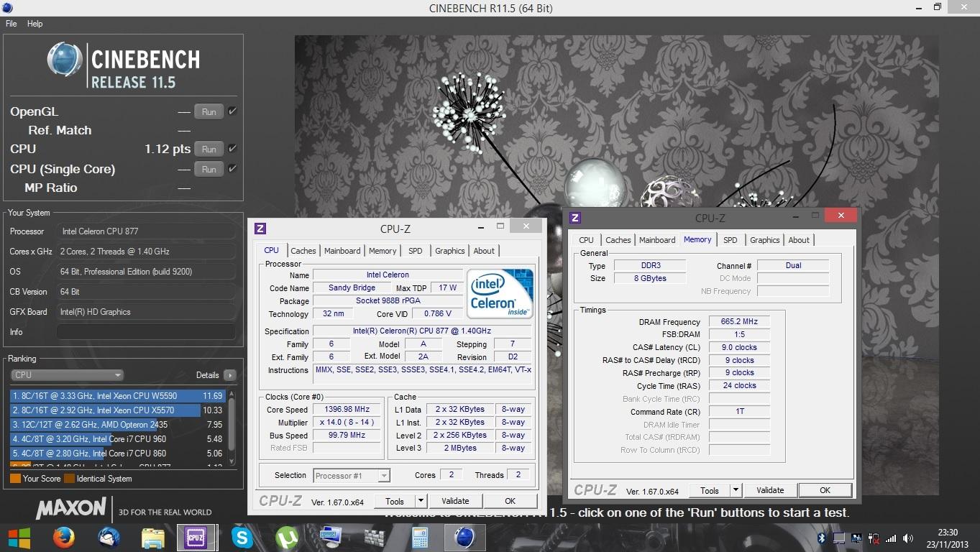Open the network signal tray icon
Image resolution: width=980 pixels, height=552 pixels.
(x=891, y=538)
